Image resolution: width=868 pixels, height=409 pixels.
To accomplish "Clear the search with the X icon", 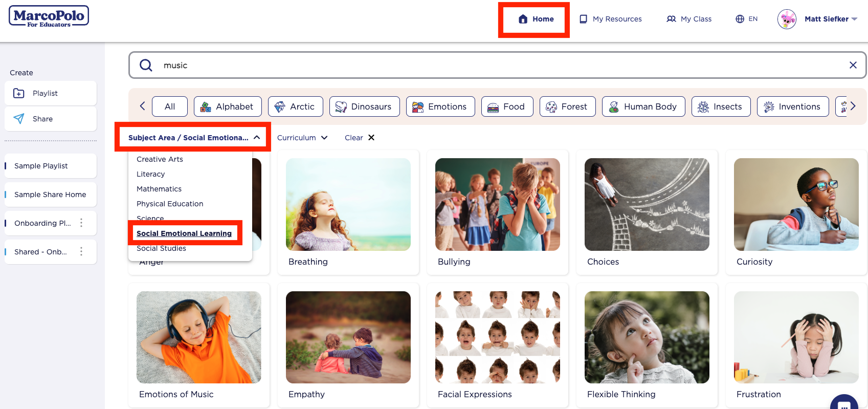I will click(x=853, y=65).
